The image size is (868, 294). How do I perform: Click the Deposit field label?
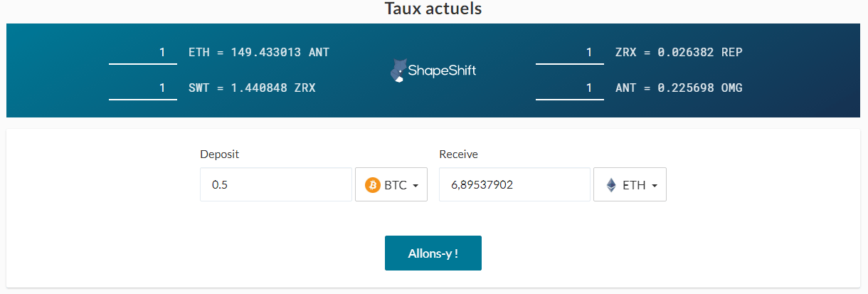220,154
